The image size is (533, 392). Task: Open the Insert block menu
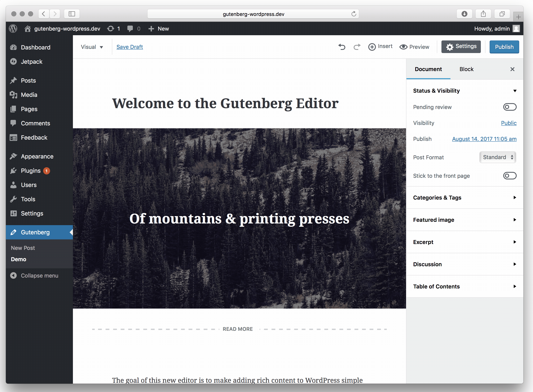[380, 47]
